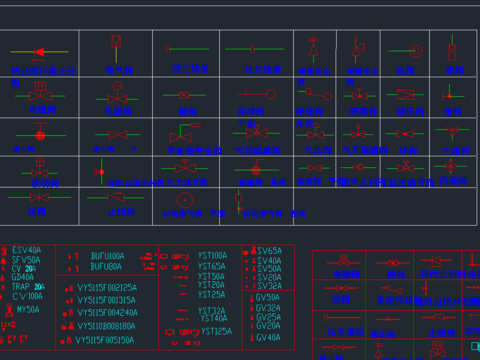Click the YST125A text label

click(x=216, y=331)
